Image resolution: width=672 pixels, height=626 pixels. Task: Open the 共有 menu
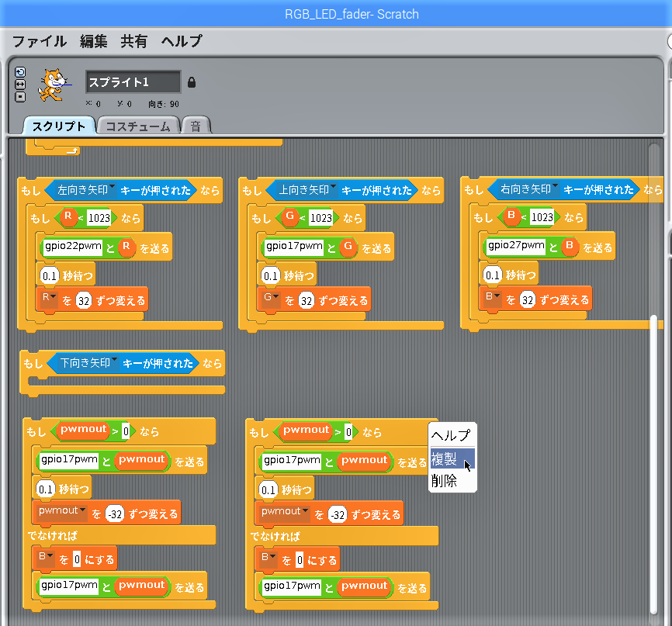click(133, 42)
